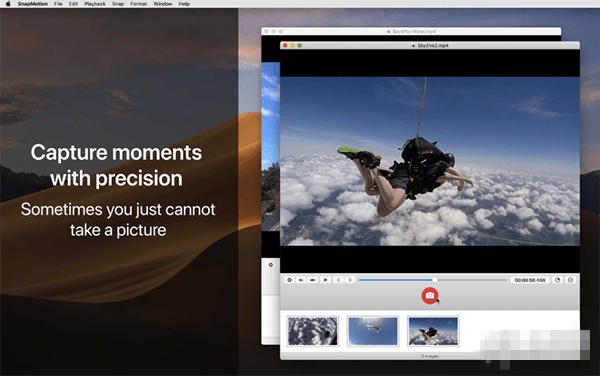This screenshot has height=376, width=600.
Task: Select the third snapshot thumbnail of skydiver
Action: (x=433, y=331)
